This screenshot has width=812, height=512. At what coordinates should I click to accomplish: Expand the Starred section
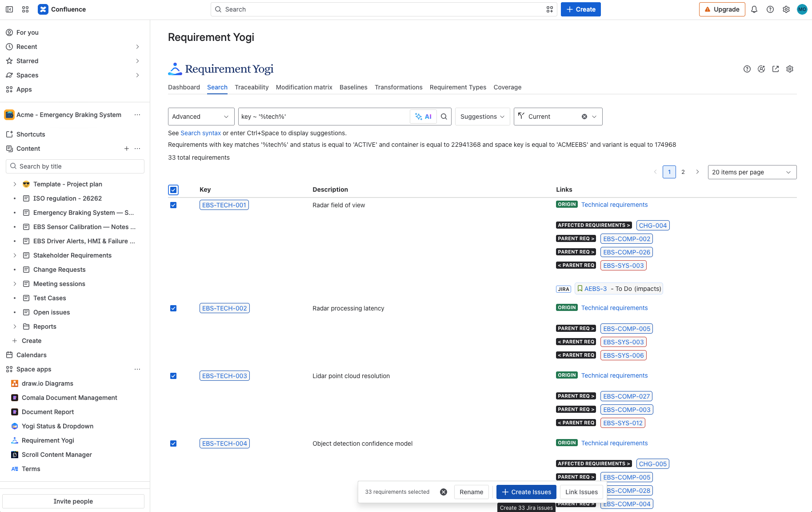point(137,61)
